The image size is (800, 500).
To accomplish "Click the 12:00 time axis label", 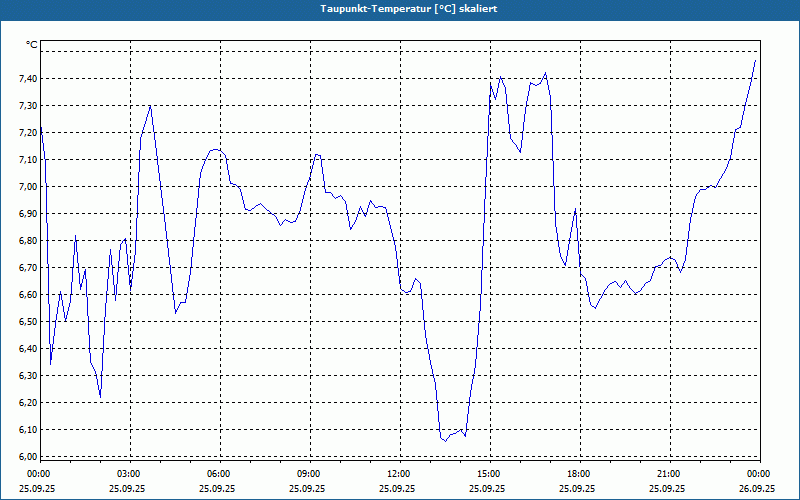I will [399, 474].
